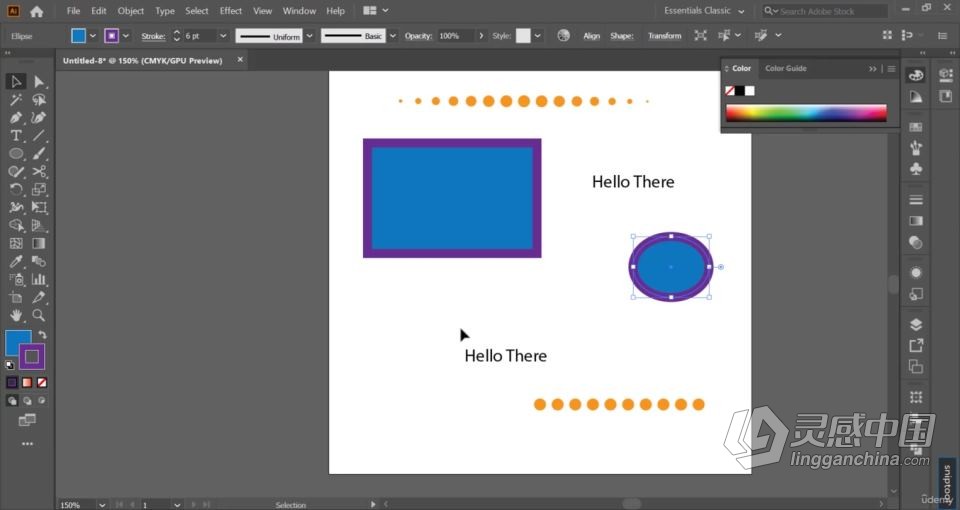Select the Artboard tool
Screen dimensions: 960x510
[x=16, y=298]
